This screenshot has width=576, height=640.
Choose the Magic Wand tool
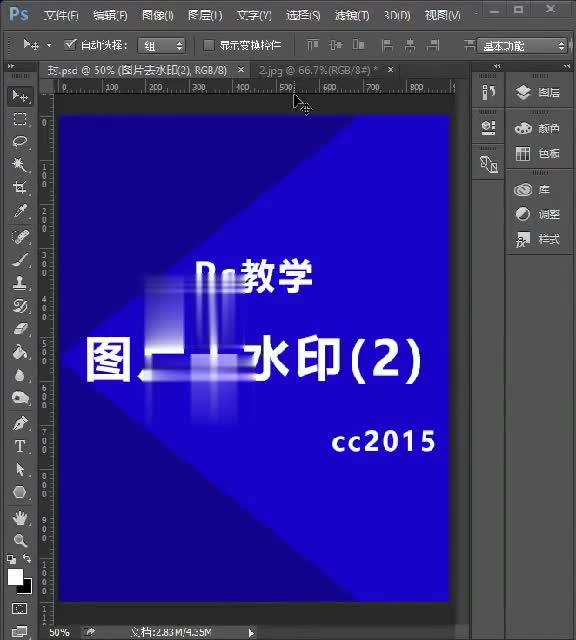[x=20, y=164]
